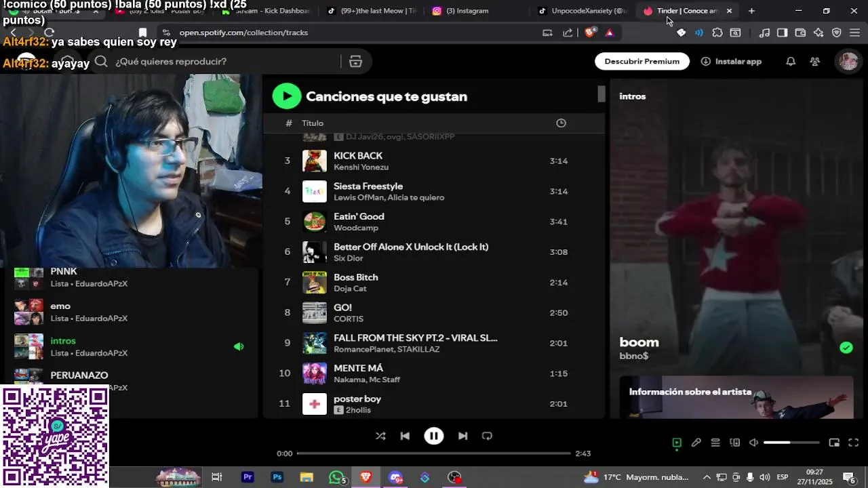This screenshot has height=488, width=868.
Task: Open the PERUANAZO playlist
Action: coord(132,381)
